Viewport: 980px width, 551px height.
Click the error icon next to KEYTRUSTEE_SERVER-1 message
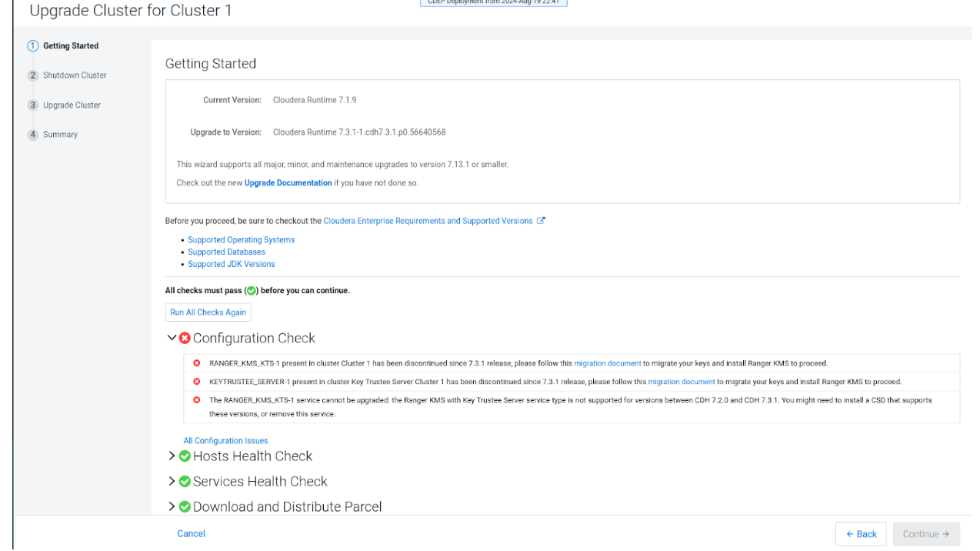coord(197,382)
